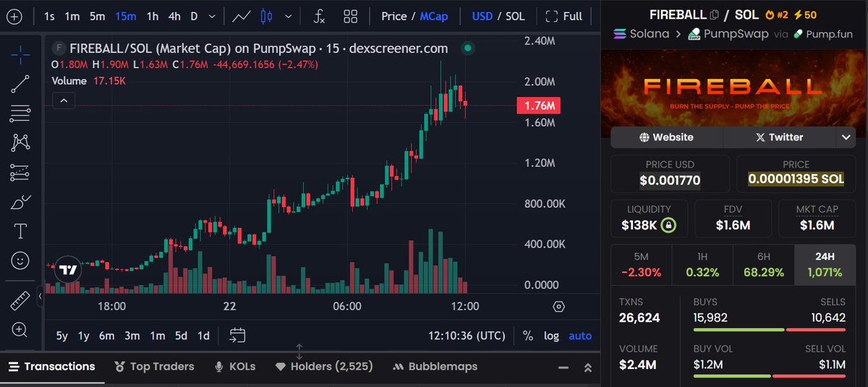Screen dimensions: 868x387
Task: Open the emoji icons tool
Action: click(20, 260)
